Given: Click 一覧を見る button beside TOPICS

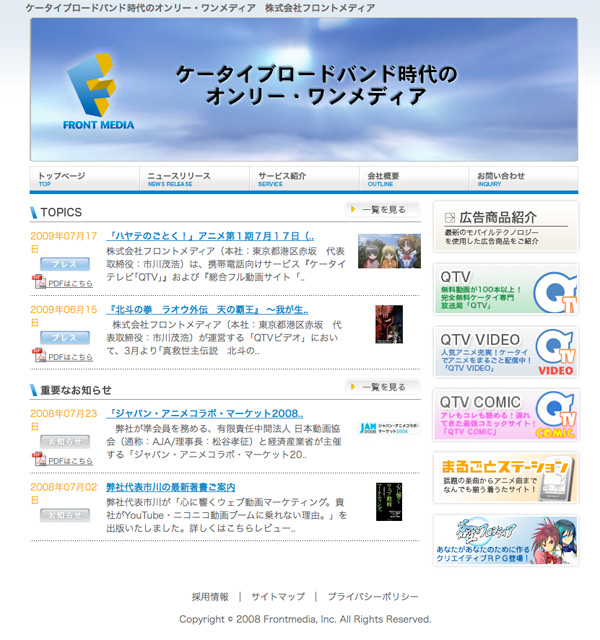Looking at the screenshot, I should click(x=382, y=210).
